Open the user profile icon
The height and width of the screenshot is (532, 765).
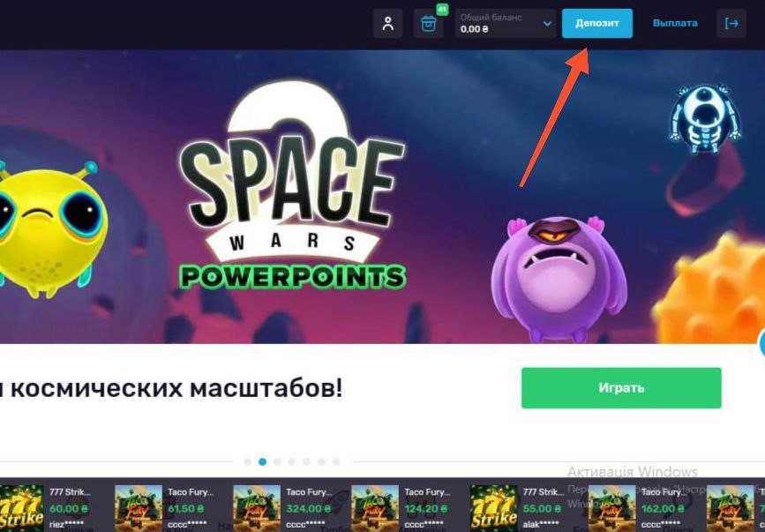pyautogui.click(x=388, y=24)
